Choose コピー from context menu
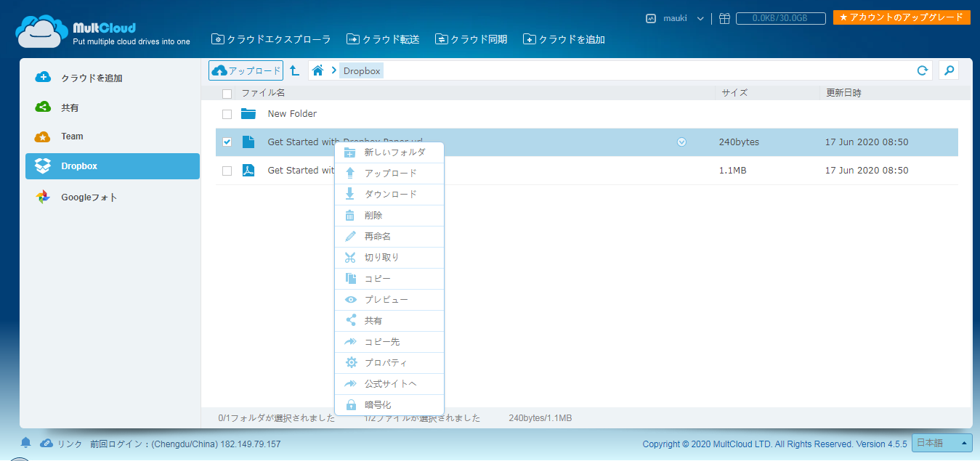980x461 pixels. pos(389,279)
